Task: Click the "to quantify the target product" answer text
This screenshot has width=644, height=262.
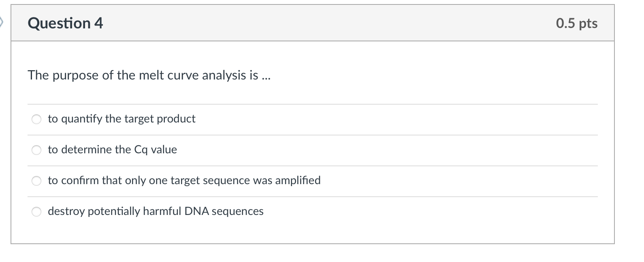Action: click(122, 119)
